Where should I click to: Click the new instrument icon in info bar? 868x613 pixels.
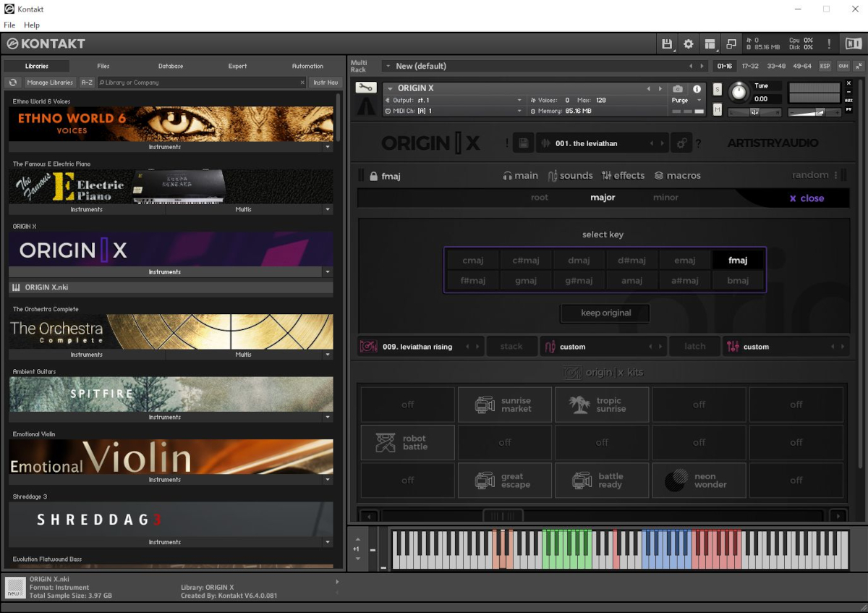[16, 588]
